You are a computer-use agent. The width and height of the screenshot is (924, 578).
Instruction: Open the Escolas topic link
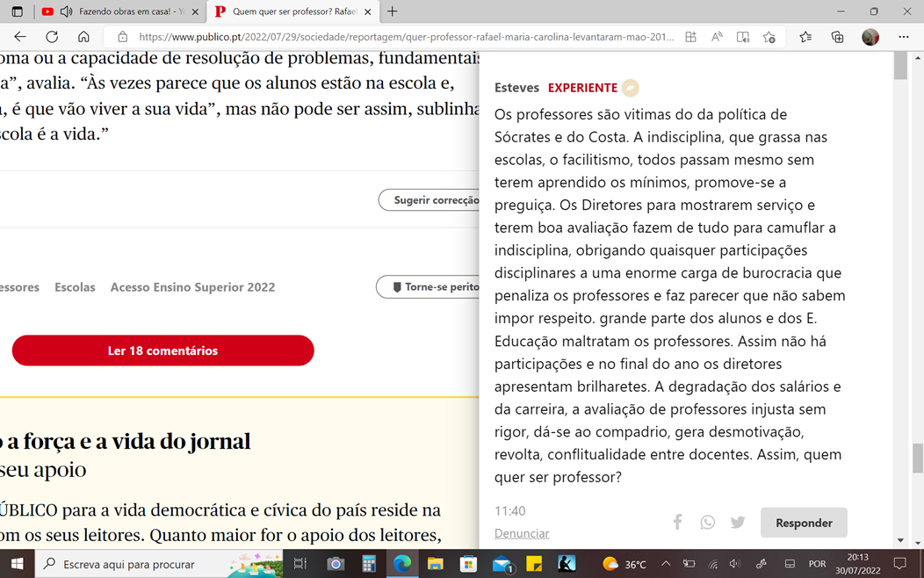(75, 287)
